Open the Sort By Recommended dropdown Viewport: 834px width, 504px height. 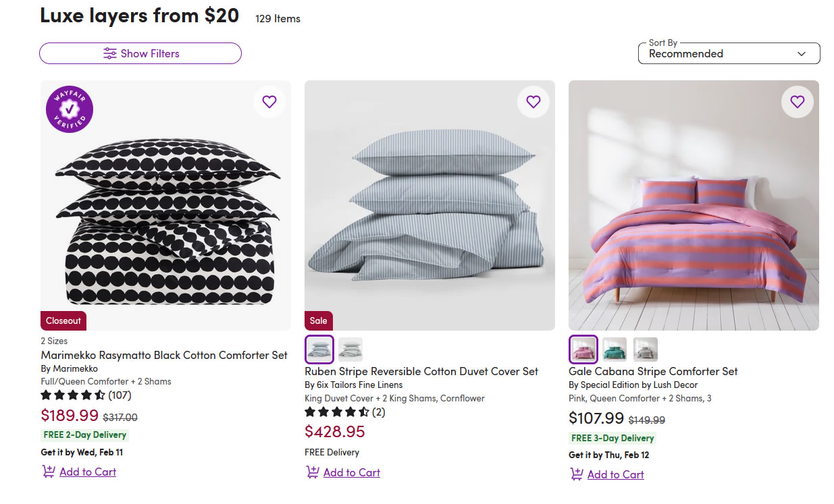point(729,53)
